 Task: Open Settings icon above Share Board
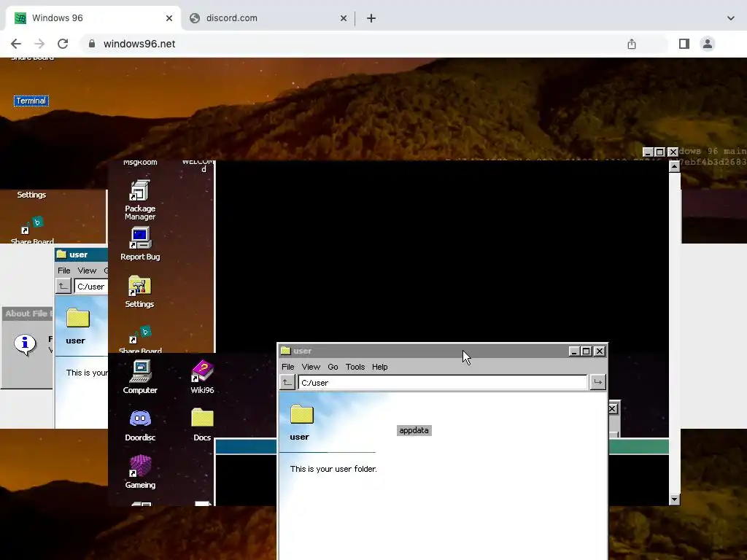pyautogui.click(x=31, y=195)
